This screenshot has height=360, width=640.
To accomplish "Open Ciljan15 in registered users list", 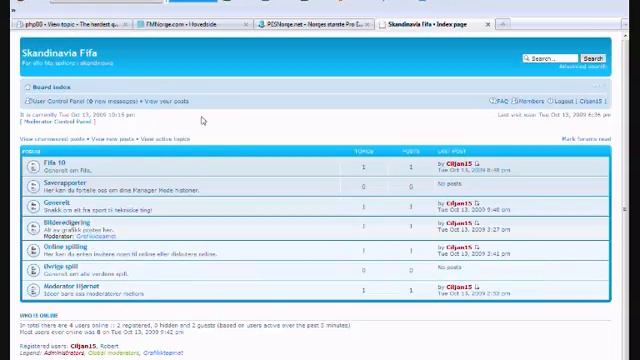I will tap(83, 346).
